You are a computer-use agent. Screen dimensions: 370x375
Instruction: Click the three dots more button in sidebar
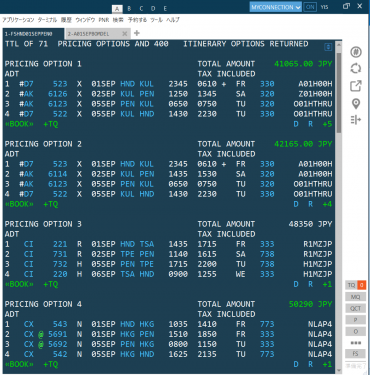tap(356, 343)
